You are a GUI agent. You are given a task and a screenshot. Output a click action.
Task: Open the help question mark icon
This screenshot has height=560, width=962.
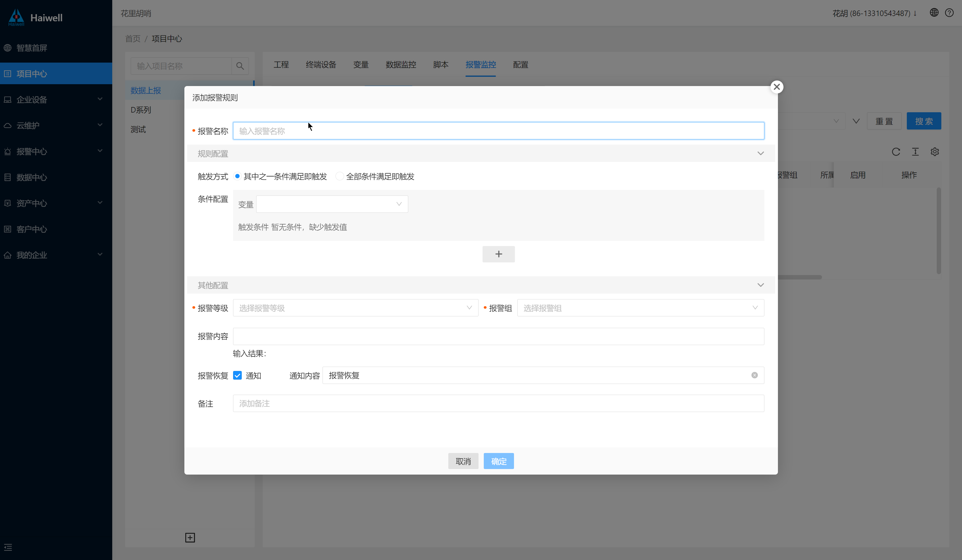[949, 13]
